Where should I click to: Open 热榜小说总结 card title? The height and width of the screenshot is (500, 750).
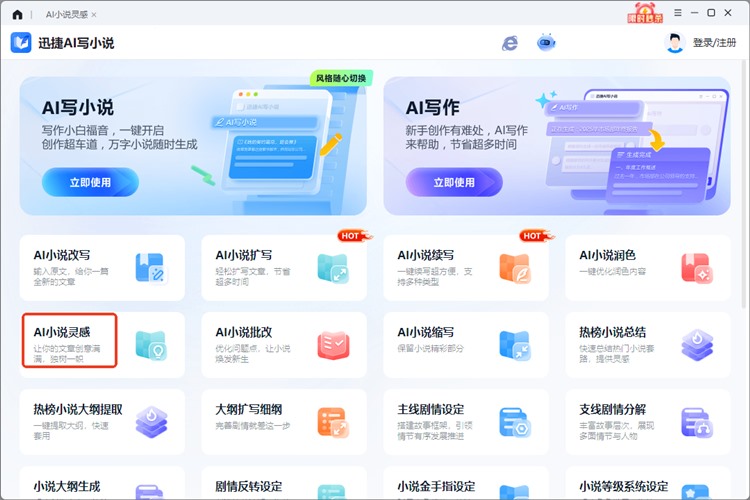coord(612,332)
